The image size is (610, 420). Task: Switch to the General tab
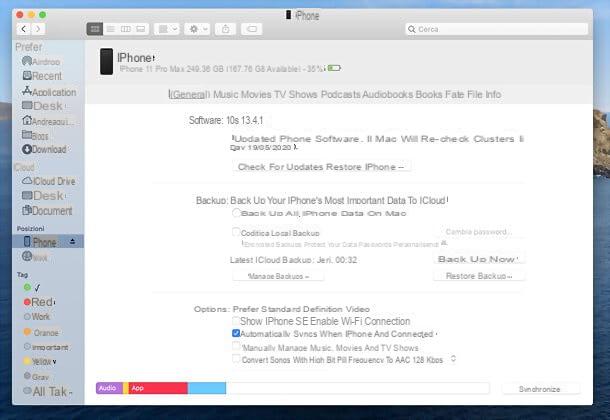(x=189, y=94)
